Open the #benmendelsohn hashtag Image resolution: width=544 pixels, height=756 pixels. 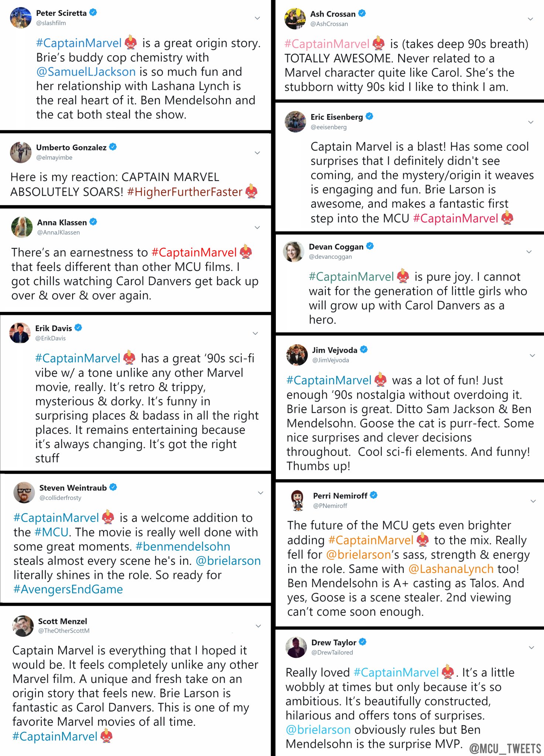click(x=183, y=546)
